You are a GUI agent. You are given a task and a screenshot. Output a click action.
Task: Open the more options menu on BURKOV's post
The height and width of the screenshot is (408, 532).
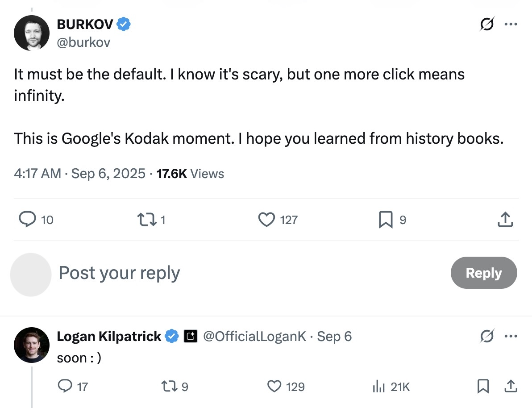click(x=511, y=25)
